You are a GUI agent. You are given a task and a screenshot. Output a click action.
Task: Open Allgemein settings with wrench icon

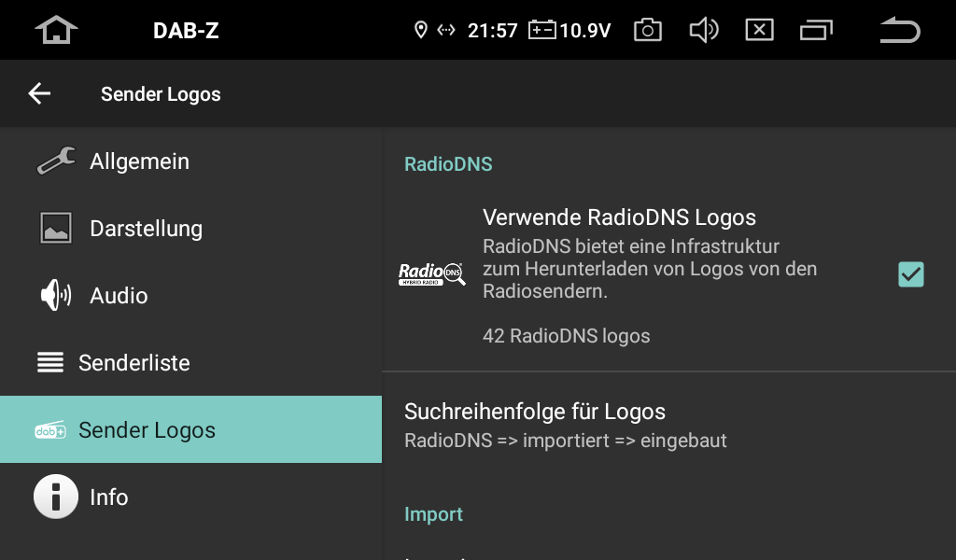pyautogui.click(x=190, y=161)
